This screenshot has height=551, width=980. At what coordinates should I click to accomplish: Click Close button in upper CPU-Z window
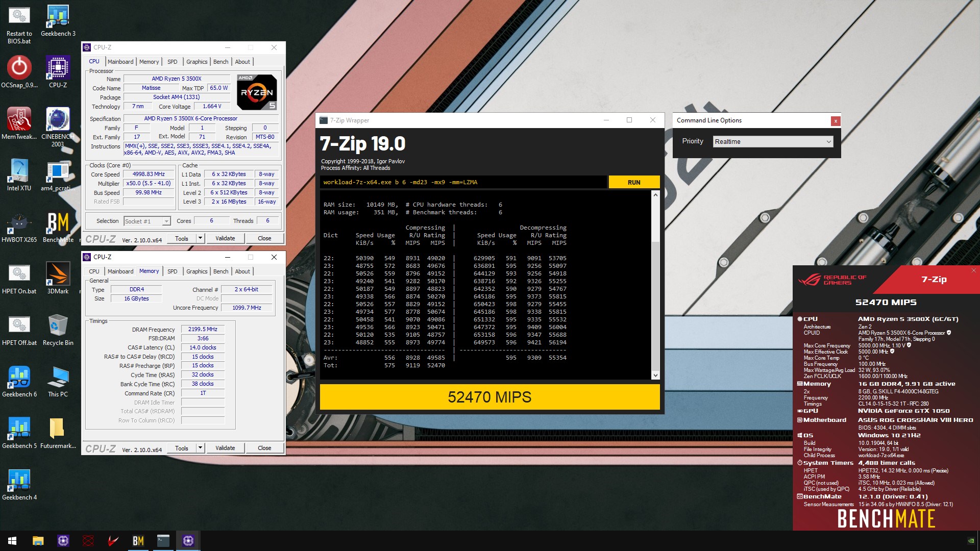pos(264,238)
